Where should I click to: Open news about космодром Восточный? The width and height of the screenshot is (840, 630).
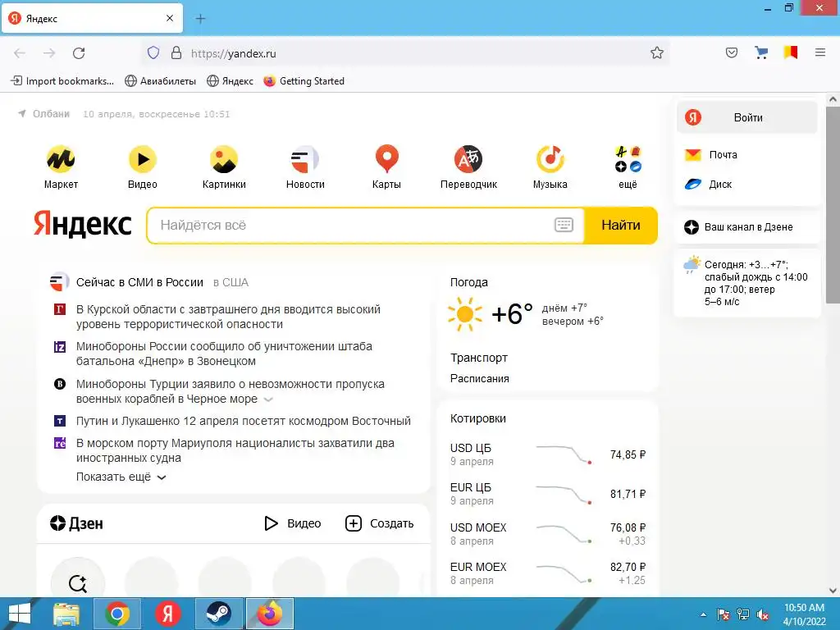[243, 421]
